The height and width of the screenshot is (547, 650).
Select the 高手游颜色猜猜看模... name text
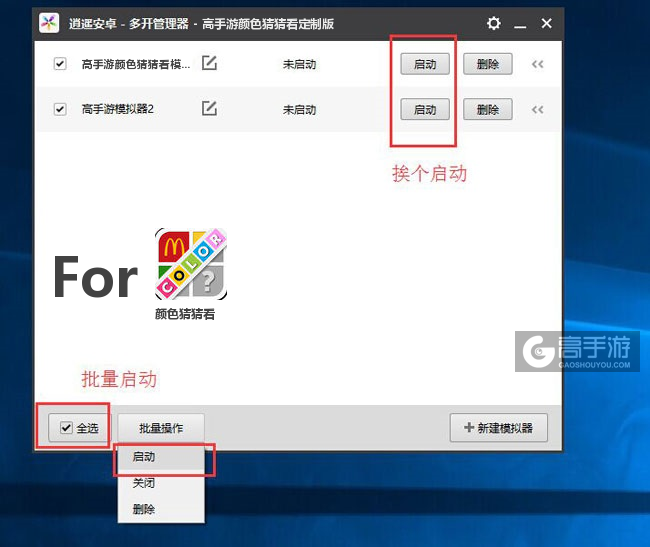(136, 64)
